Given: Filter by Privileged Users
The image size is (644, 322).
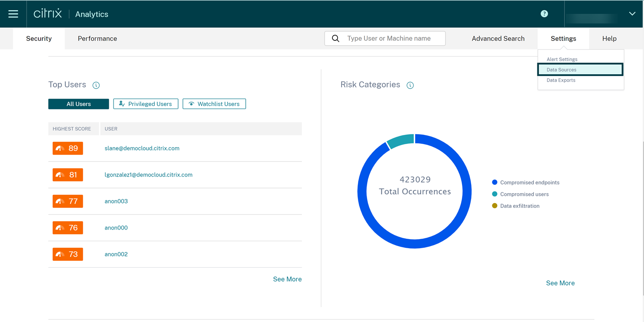Looking at the screenshot, I should click(x=146, y=104).
